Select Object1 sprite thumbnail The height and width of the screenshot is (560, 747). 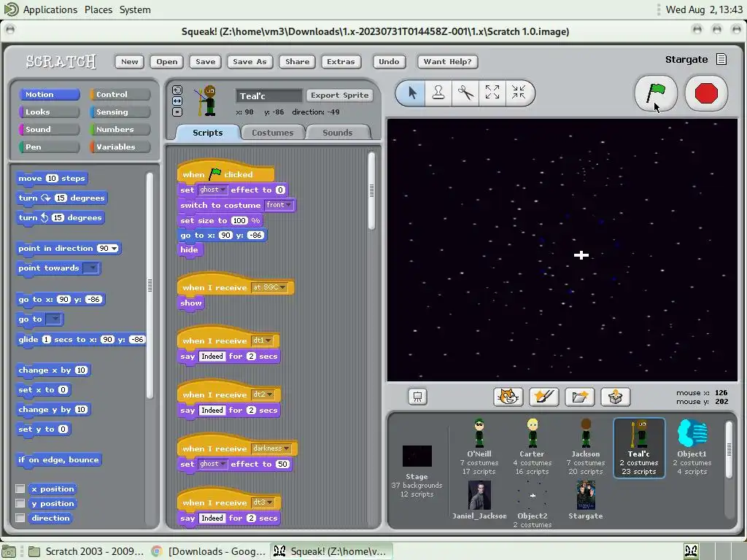pos(692,446)
